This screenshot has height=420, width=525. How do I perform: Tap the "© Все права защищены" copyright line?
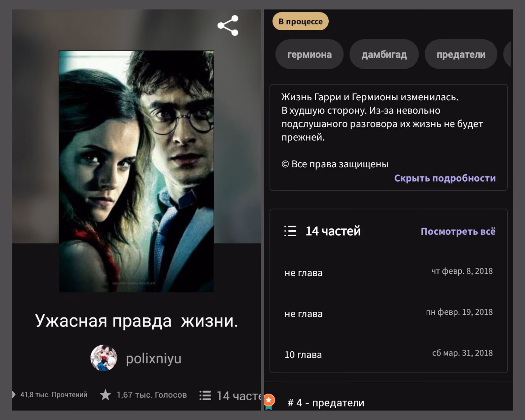[x=335, y=164]
